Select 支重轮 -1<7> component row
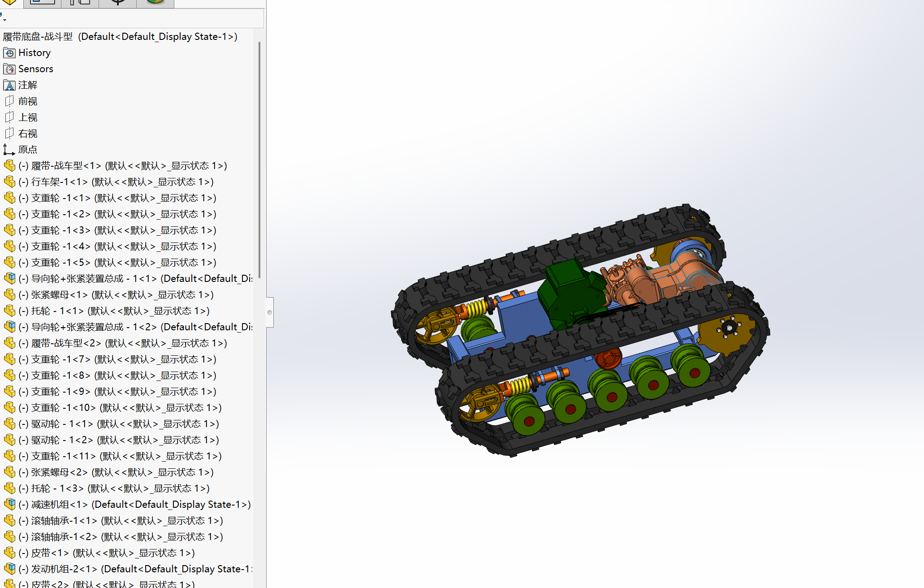The height and width of the screenshot is (588, 924). click(x=117, y=359)
